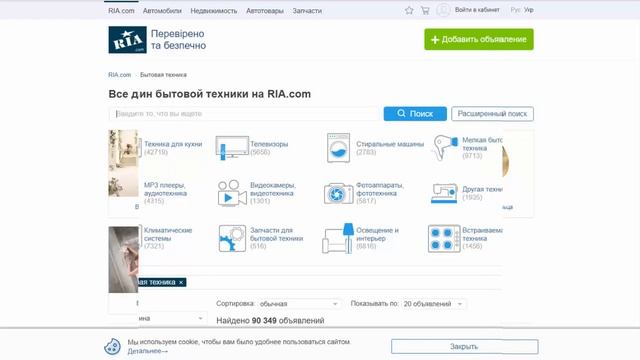The width and height of the screenshot is (640, 360).
Task: Open Техника для кухни category link
Action: tap(173, 144)
